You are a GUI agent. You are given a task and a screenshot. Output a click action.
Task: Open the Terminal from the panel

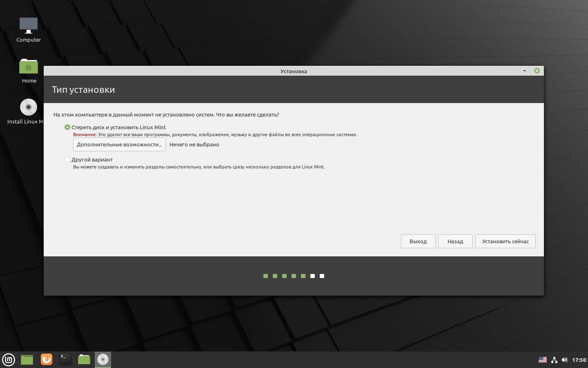(x=65, y=360)
